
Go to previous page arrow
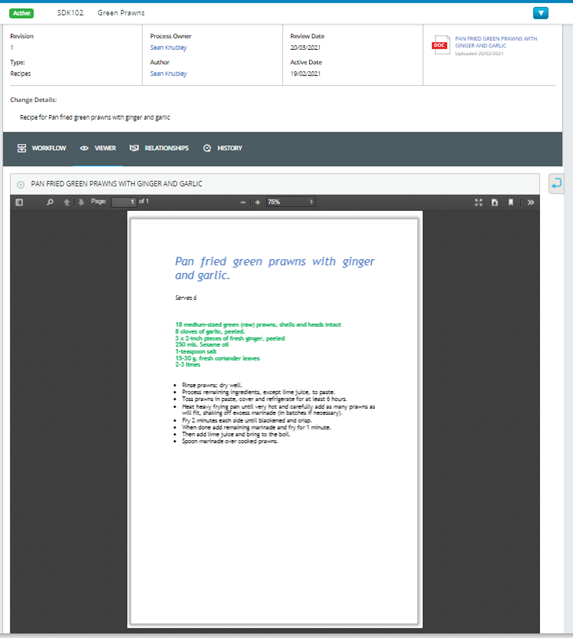[67, 202]
